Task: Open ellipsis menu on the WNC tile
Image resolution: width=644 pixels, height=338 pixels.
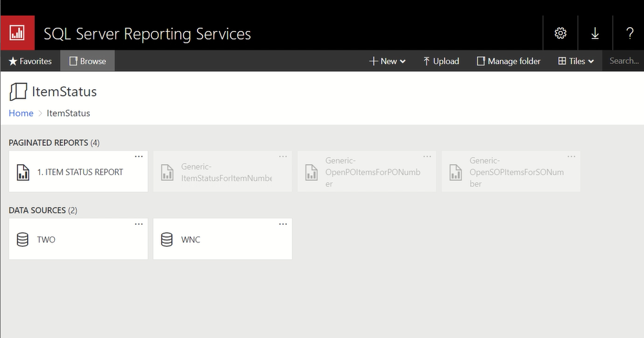Action: [282, 224]
